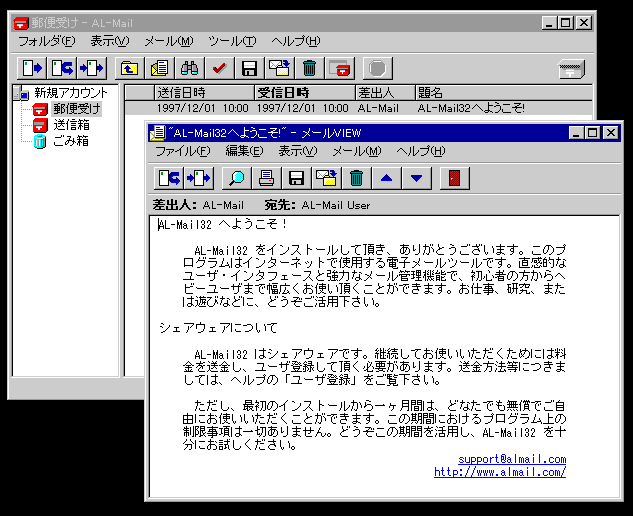Click the floppy disk save icon in メールVIEW toolbar
Screen dimensions: 633x516
[296, 178]
